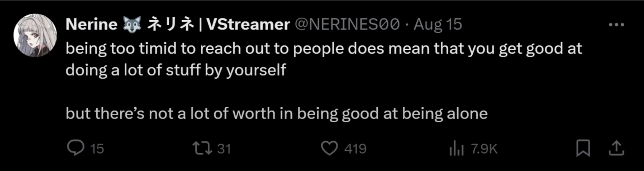644x171 pixels.
Task: Open the @NERINES00 handle
Action: point(347,24)
